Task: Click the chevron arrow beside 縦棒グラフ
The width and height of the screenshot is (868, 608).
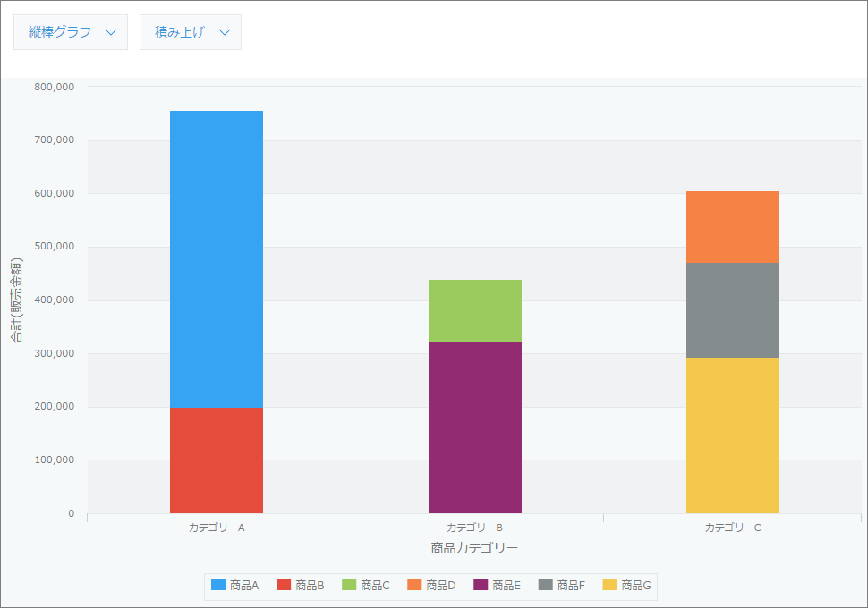Action: click(111, 32)
